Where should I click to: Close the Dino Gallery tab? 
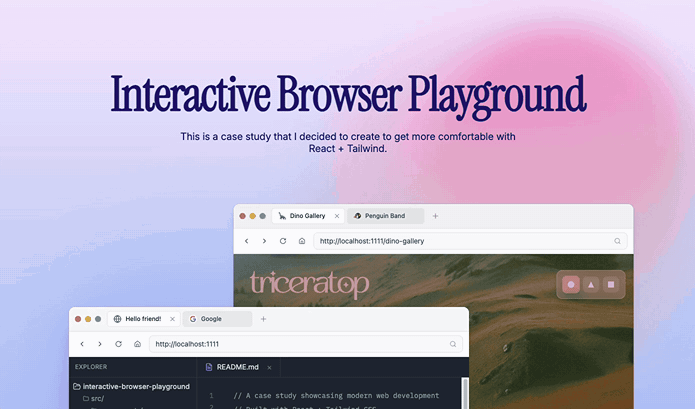pyautogui.click(x=337, y=216)
